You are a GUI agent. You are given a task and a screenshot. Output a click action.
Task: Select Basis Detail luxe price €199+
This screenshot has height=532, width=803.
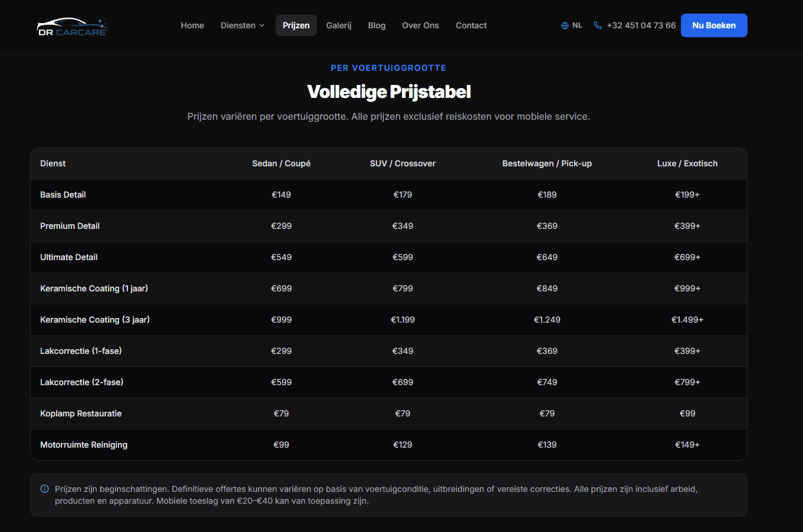687,195
